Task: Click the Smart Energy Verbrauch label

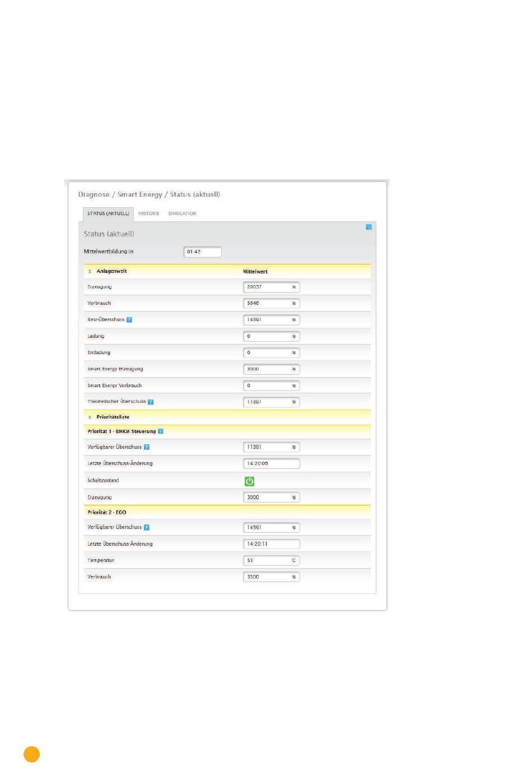Action: point(115,385)
